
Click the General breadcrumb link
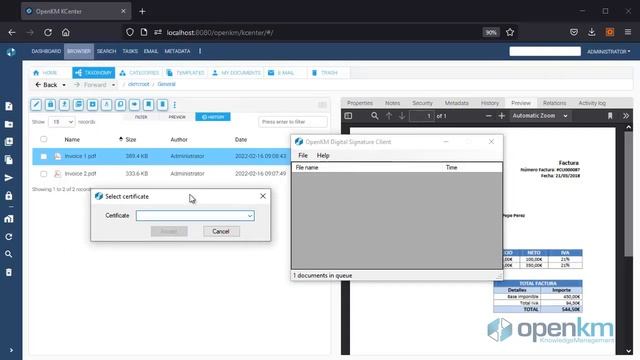(x=167, y=84)
